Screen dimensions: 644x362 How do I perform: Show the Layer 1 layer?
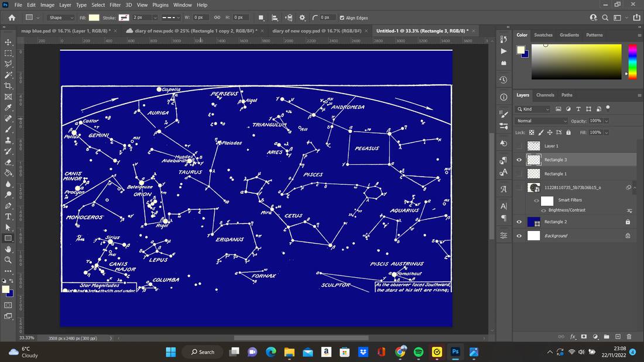coord(519,146)
